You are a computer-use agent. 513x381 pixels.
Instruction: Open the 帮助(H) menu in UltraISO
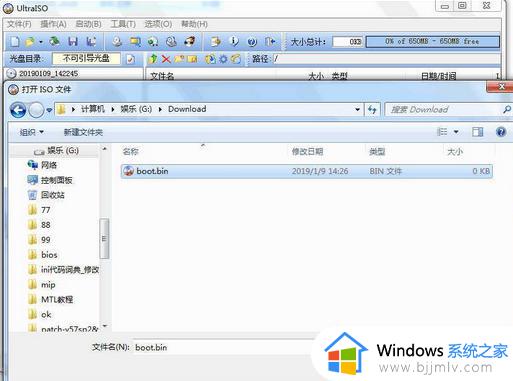[194, 24]
